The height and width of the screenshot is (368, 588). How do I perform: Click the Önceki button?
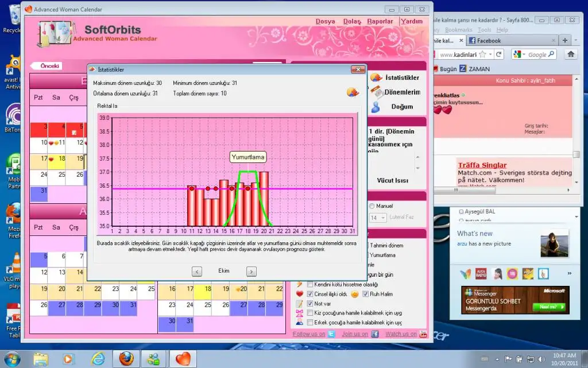point(47,66)
